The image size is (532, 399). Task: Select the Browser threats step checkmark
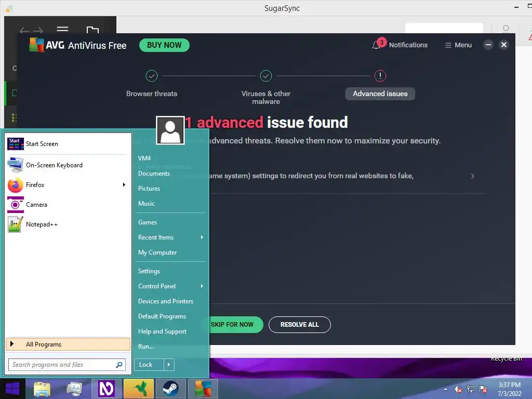tap(152, 76)
